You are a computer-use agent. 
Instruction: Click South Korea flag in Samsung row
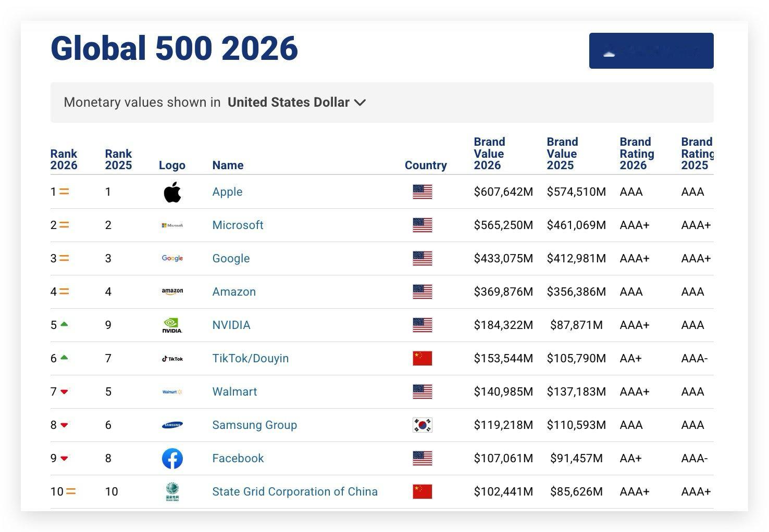point(423,425)
